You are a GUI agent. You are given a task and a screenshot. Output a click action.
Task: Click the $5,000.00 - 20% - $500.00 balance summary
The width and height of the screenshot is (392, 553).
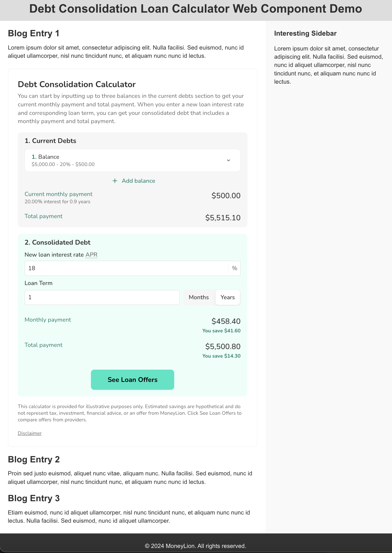pos(63,164)
